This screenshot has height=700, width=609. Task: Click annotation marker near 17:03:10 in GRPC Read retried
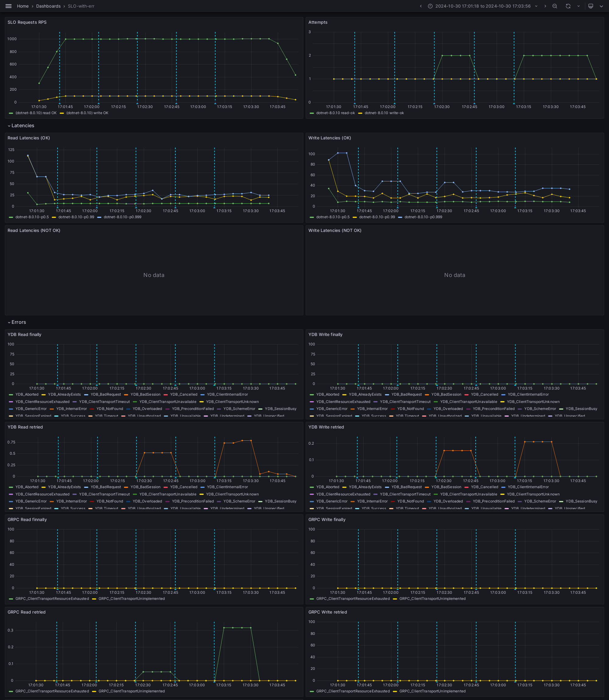214,681
